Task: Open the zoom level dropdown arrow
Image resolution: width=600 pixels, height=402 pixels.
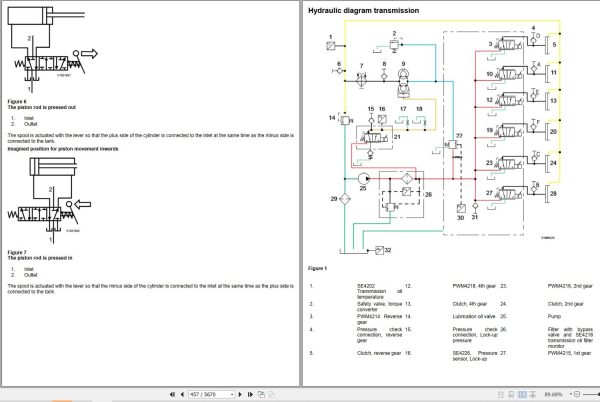Action: point(571,394)
